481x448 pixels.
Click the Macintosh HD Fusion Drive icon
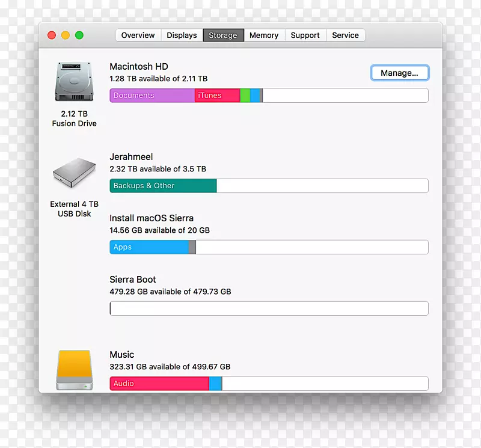pos(75,82)
